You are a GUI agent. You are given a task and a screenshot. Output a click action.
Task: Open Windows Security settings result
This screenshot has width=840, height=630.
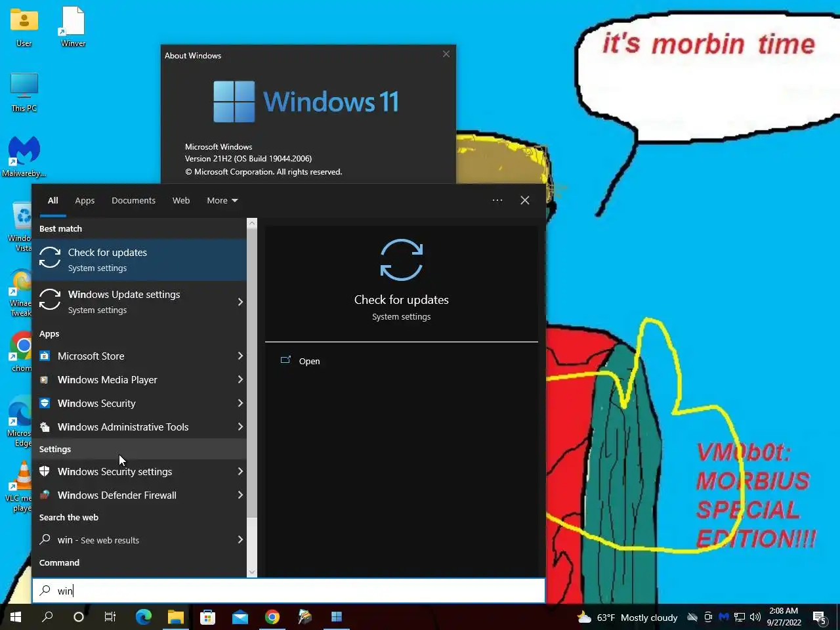(131, 471)
